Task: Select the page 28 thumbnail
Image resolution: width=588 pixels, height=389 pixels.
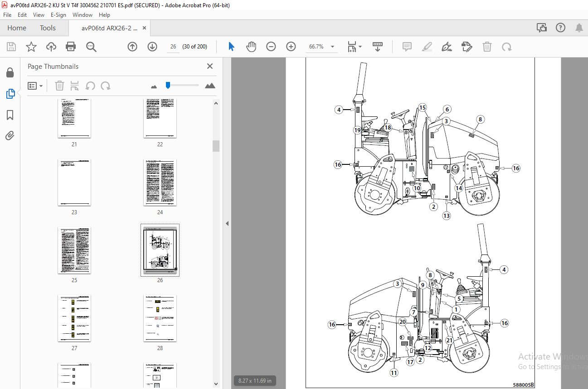Action: (160, 318)
